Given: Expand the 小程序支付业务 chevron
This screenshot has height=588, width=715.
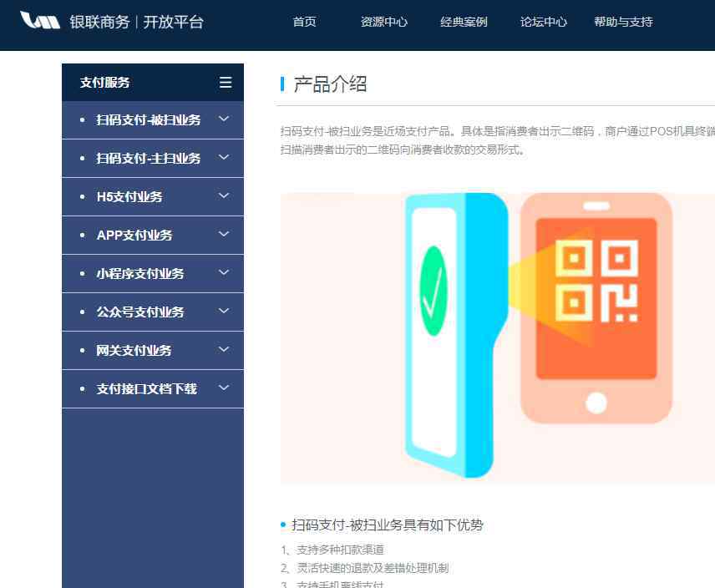Looking at the screenshot, I should [224, 272].
